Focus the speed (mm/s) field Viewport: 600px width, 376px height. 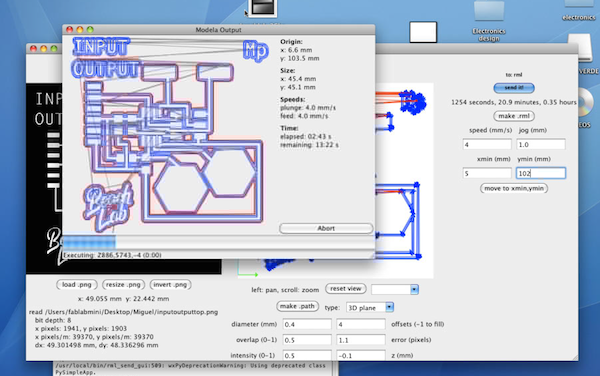pos(487,145)
